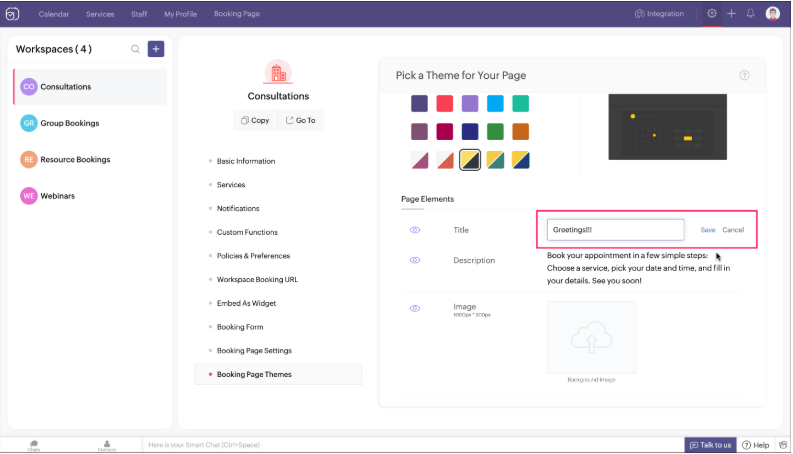Click the background image upload cloud icon

[x=591, y=338]
